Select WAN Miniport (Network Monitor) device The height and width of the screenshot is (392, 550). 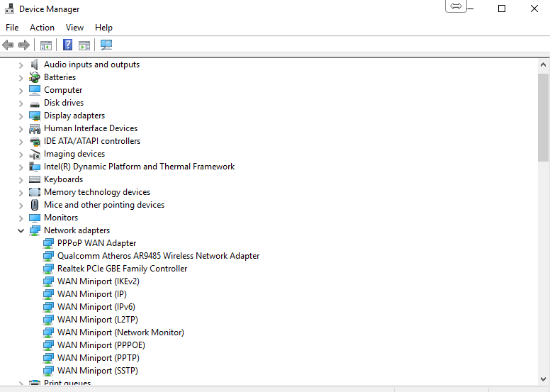pos(120,332)
